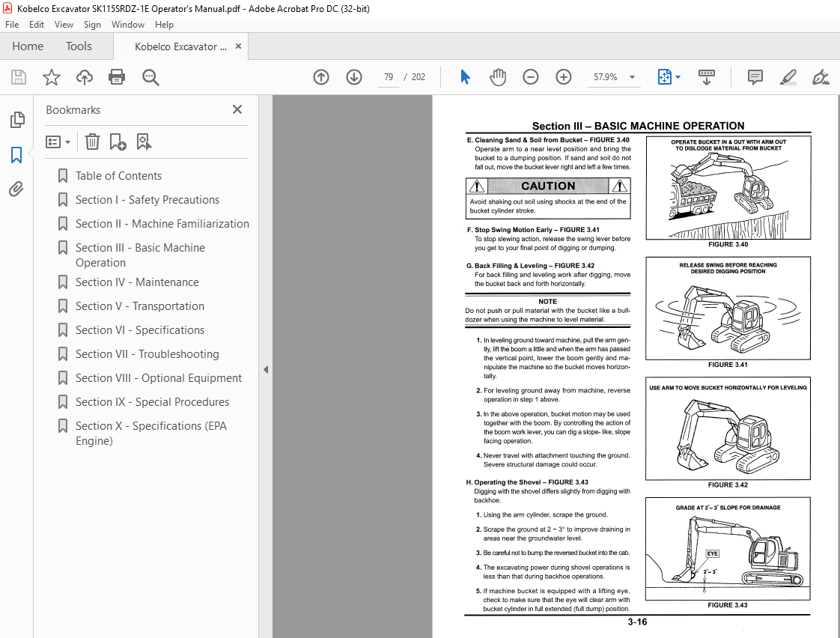Open Section VI - Specifications bookmark
The width and height of the screenshot is (840, 638).
click(140, 330)
